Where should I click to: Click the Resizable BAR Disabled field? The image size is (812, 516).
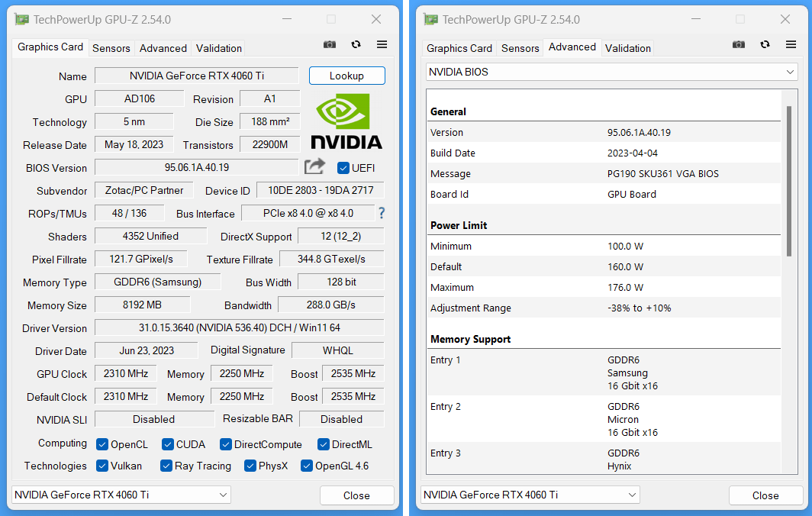342,419
